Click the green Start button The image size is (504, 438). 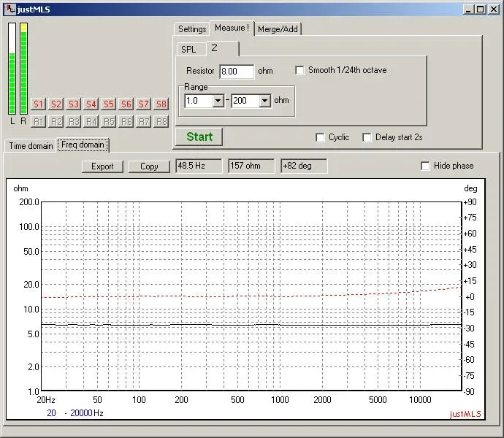199,137
